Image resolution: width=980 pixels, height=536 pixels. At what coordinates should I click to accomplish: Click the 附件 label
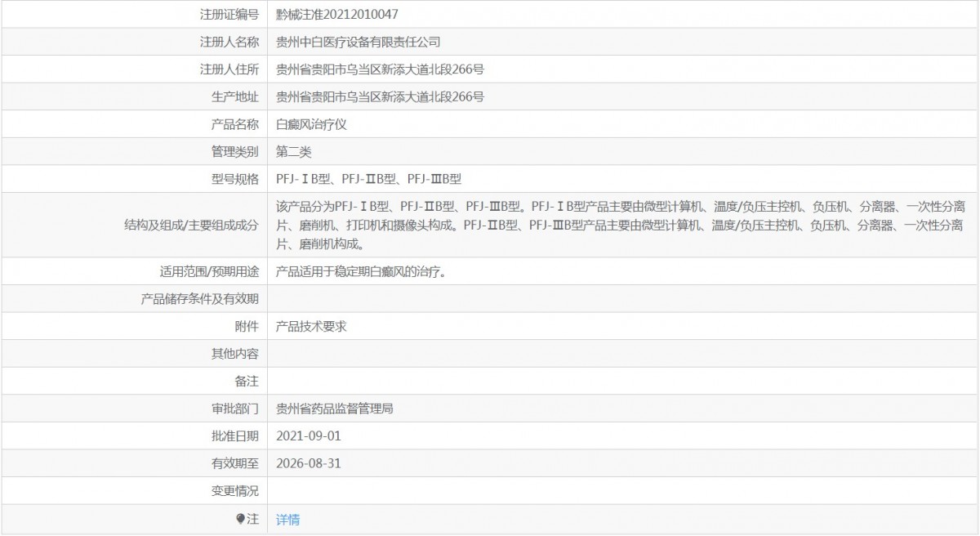[247, 326]
